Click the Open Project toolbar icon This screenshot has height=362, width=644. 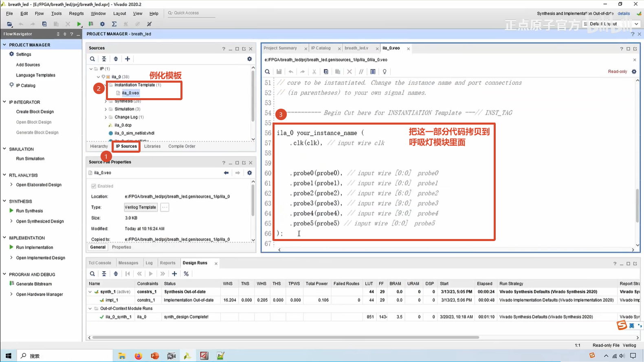[x=9, y=24]
